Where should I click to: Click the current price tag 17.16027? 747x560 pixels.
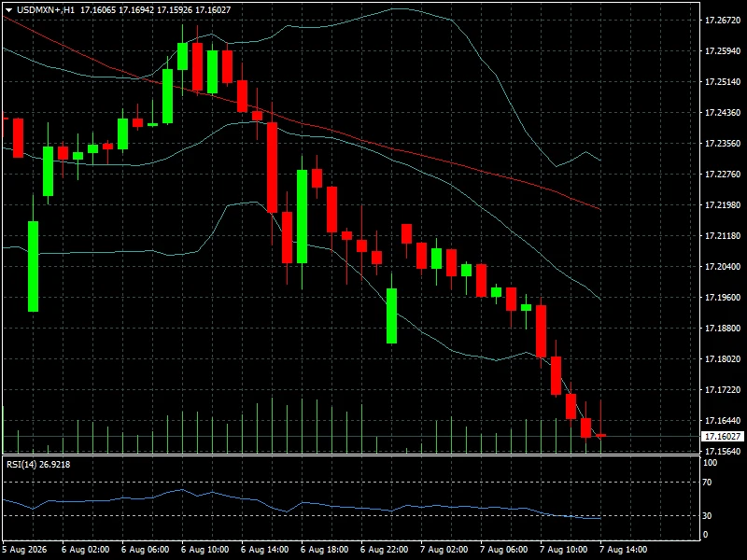pos(722,436)
